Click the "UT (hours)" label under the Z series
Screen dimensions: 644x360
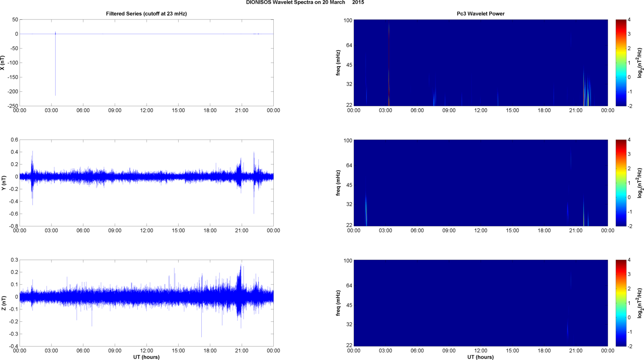[146, 357]
